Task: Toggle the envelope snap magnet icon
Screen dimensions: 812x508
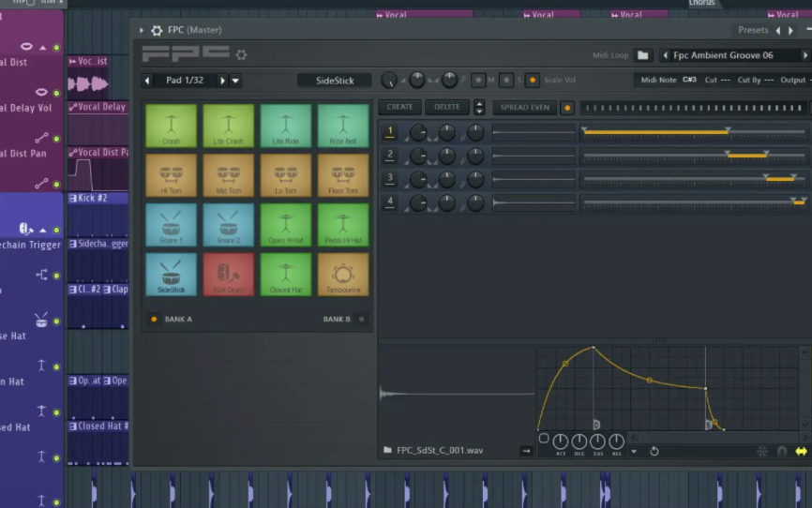Action: click(x=782, y=452)
